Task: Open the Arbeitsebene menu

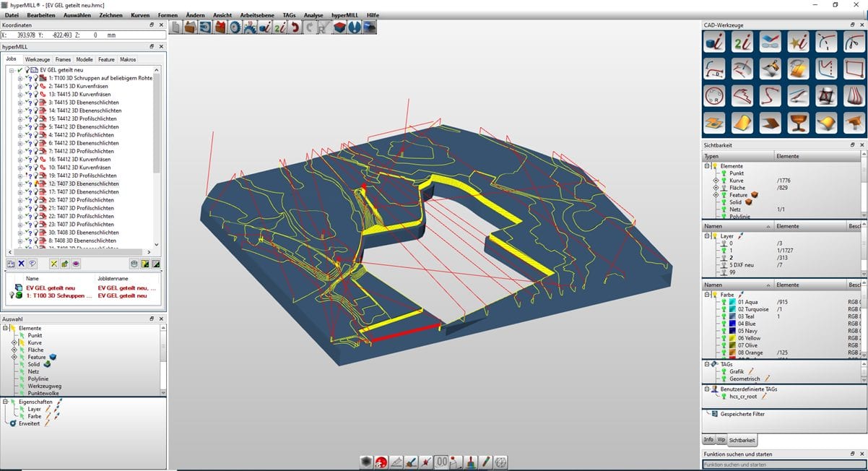Action: click(257, 15)
